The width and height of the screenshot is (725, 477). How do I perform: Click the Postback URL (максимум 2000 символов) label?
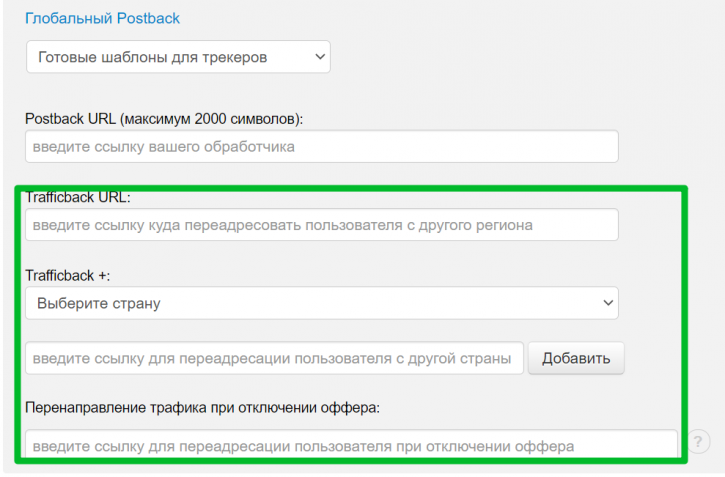tap(164, 119)
